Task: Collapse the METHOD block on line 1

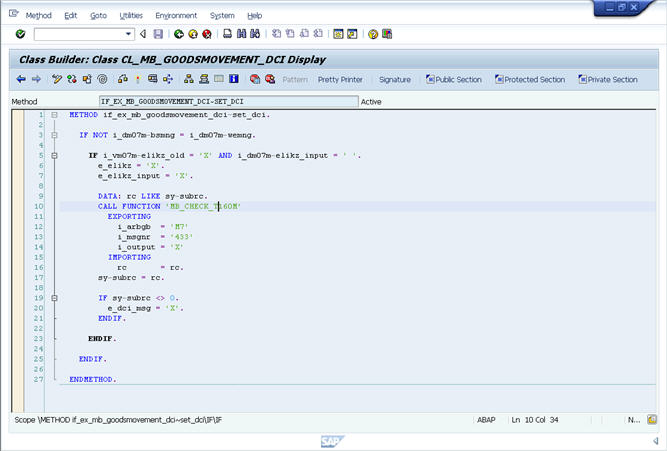Action: click(54, 115)
